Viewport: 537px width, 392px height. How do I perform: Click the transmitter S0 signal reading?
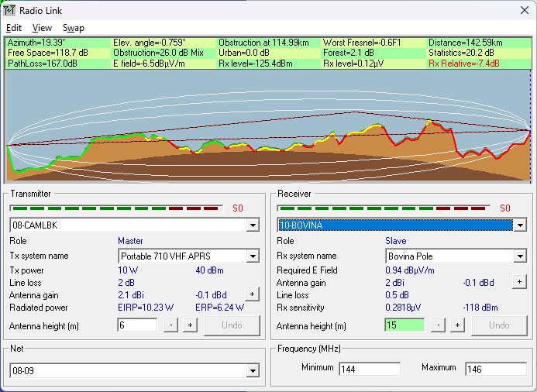(x=238, y=208)
